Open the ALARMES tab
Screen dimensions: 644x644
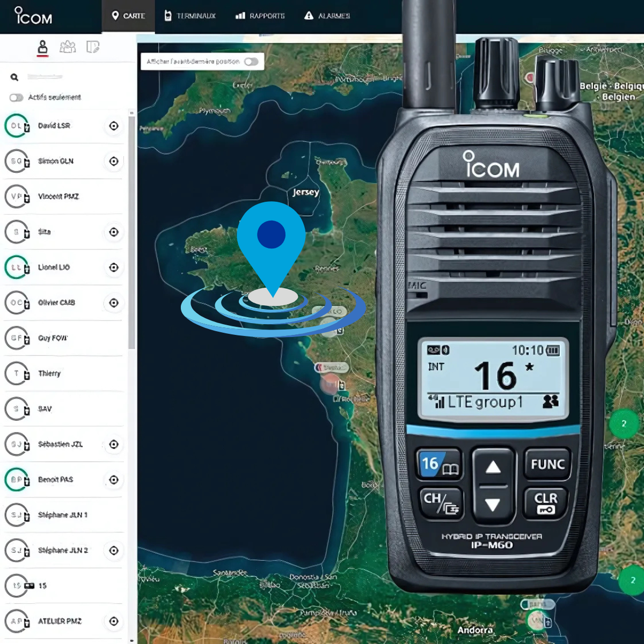[327, 16]
